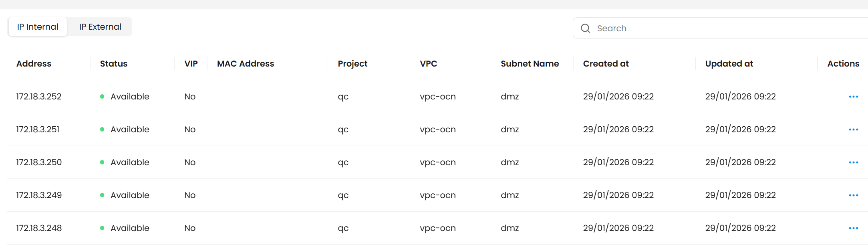Click the VPC column header
Viewport: 868px width, 245px height.
click(428, 64)
